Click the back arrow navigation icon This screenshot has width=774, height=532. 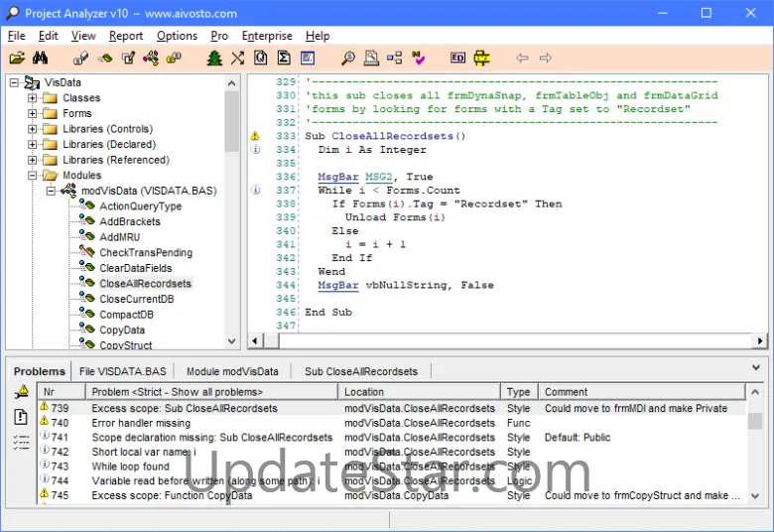click(522, 58)
